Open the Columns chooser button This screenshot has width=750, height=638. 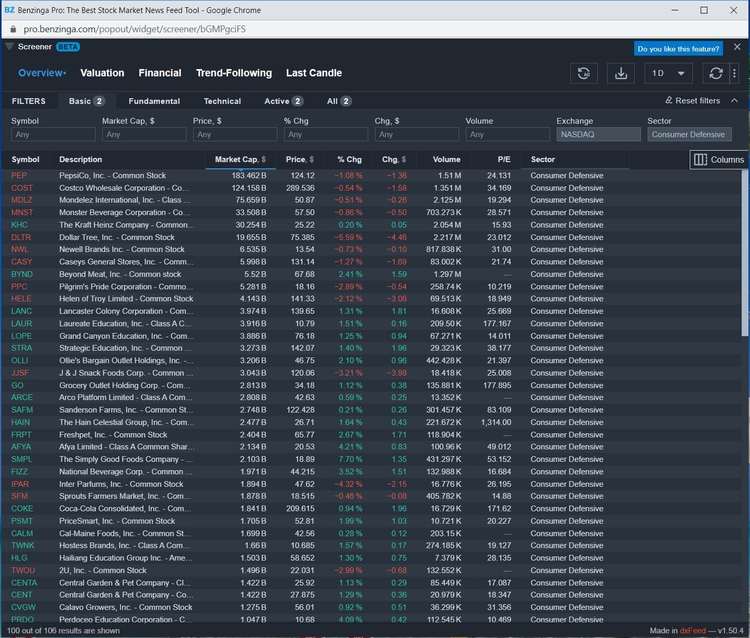718,159
